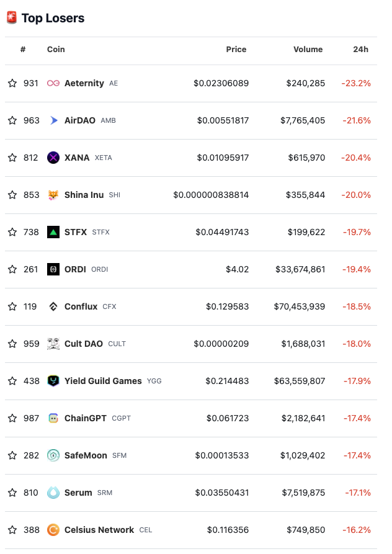Click the Serum droplet logo icon
This screenshot has width=392, height=554.
click(x=53, y=493)
